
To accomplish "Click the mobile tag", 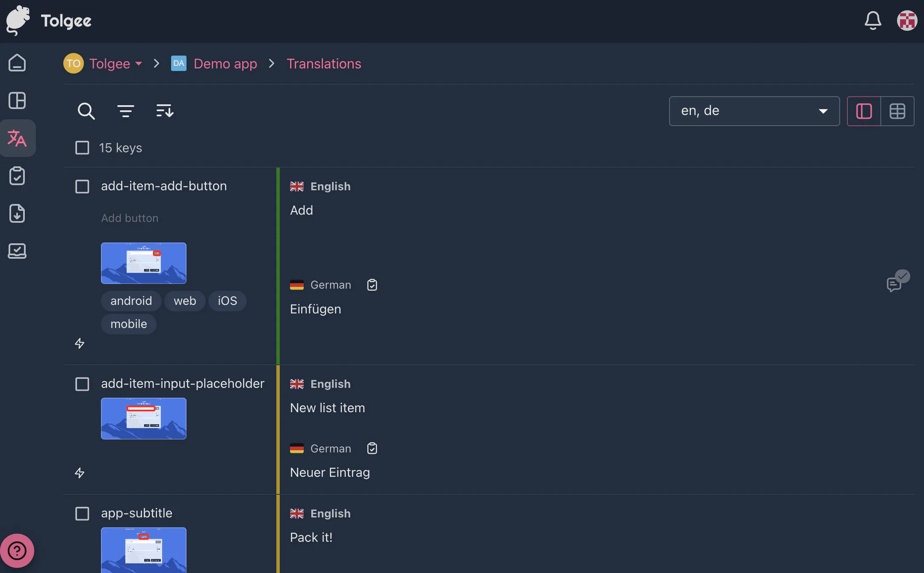I will click(x=128, y=324).
